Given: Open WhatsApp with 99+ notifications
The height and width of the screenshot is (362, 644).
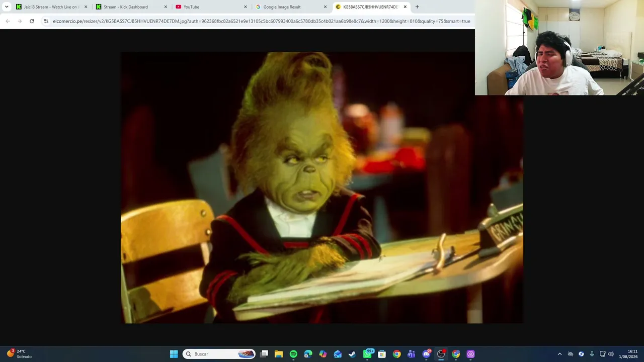Looking at the screenshot, I should coord(368,354).
